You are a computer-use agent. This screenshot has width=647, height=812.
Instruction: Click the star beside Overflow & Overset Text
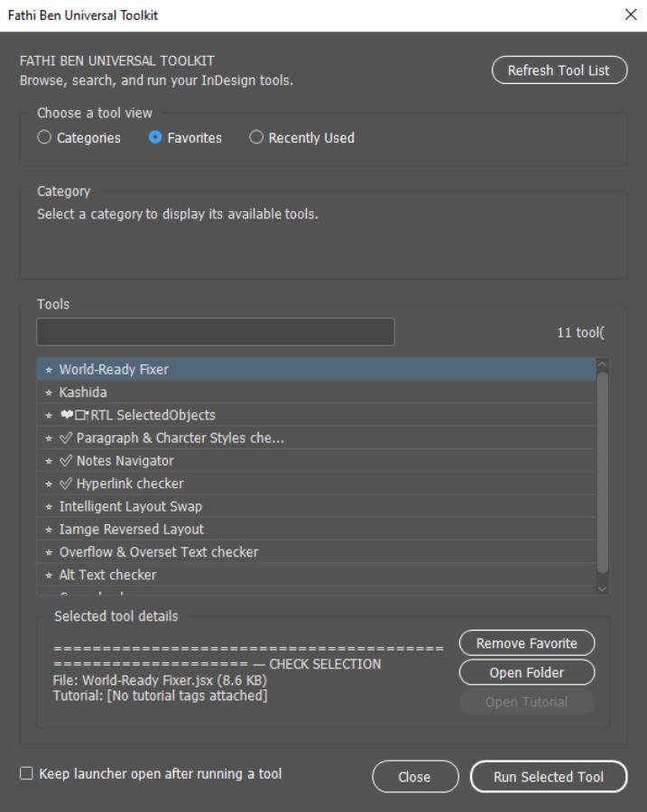click(x=49, y=552)
